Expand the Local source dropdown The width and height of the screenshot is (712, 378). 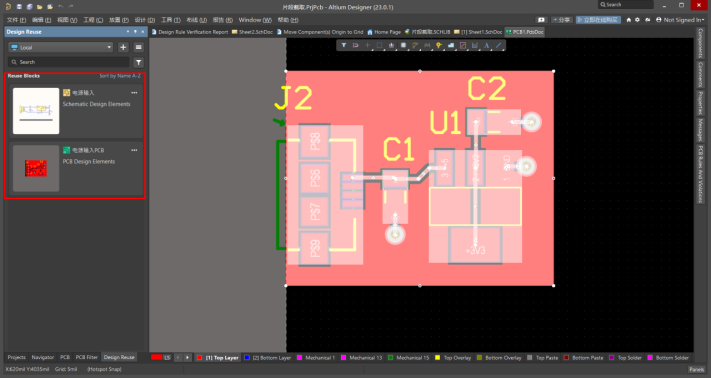tap(61, 47)
